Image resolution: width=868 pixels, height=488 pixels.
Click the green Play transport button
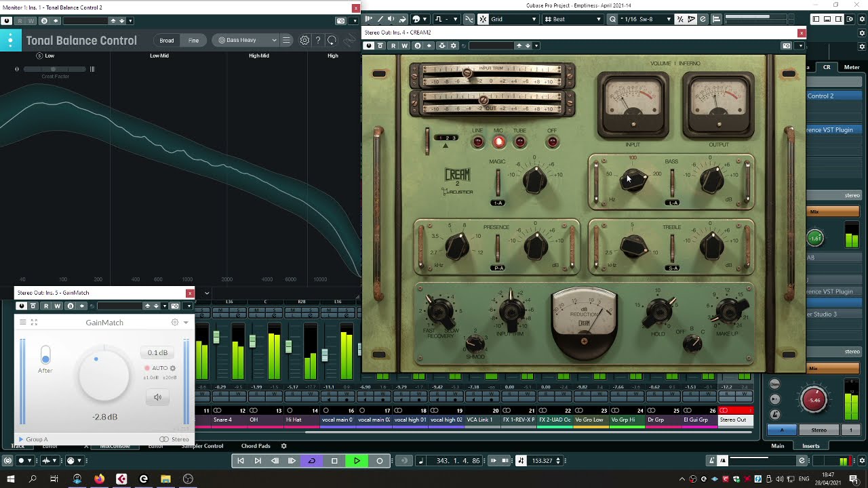coord(357,461)
